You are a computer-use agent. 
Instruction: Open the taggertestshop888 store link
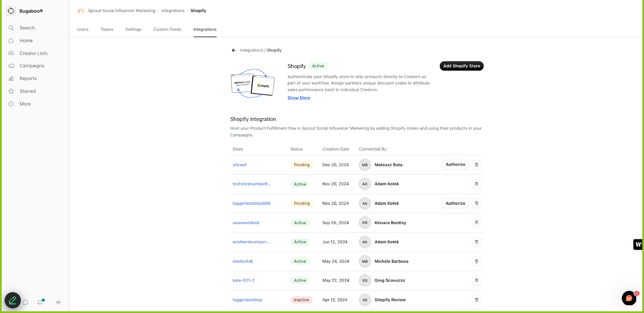[252, 204]
